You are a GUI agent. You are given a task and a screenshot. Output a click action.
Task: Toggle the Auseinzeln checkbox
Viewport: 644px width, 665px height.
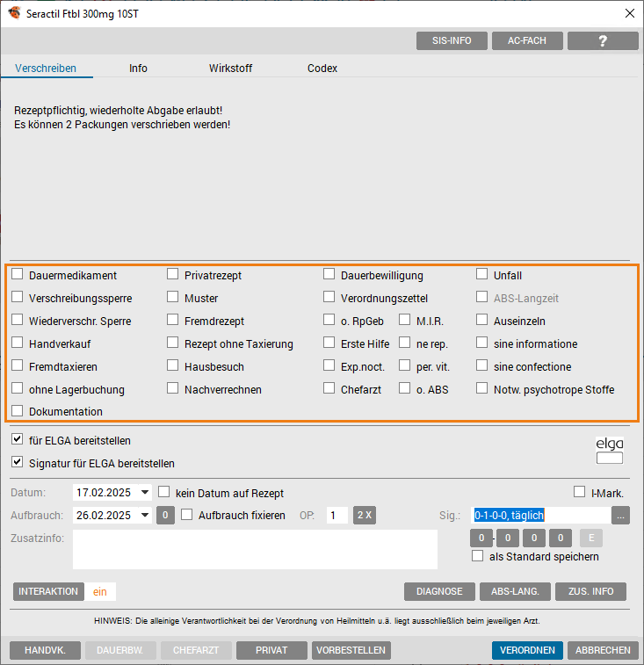481,320
